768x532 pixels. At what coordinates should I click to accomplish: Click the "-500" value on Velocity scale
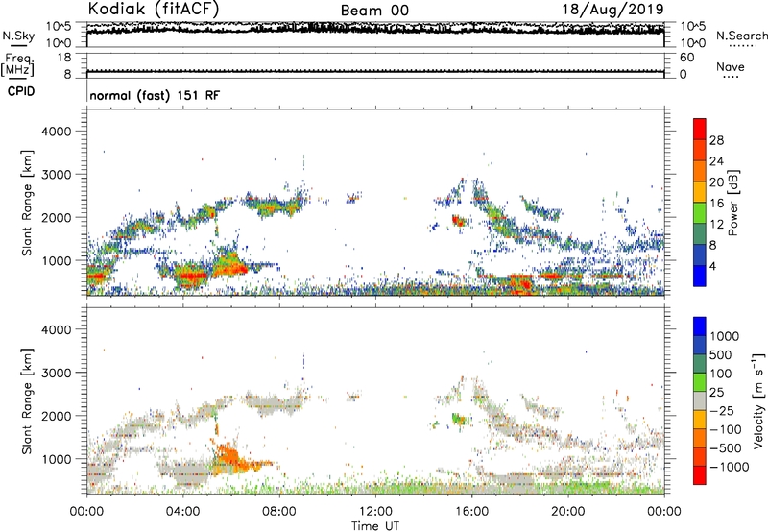[x=726, y=448]
